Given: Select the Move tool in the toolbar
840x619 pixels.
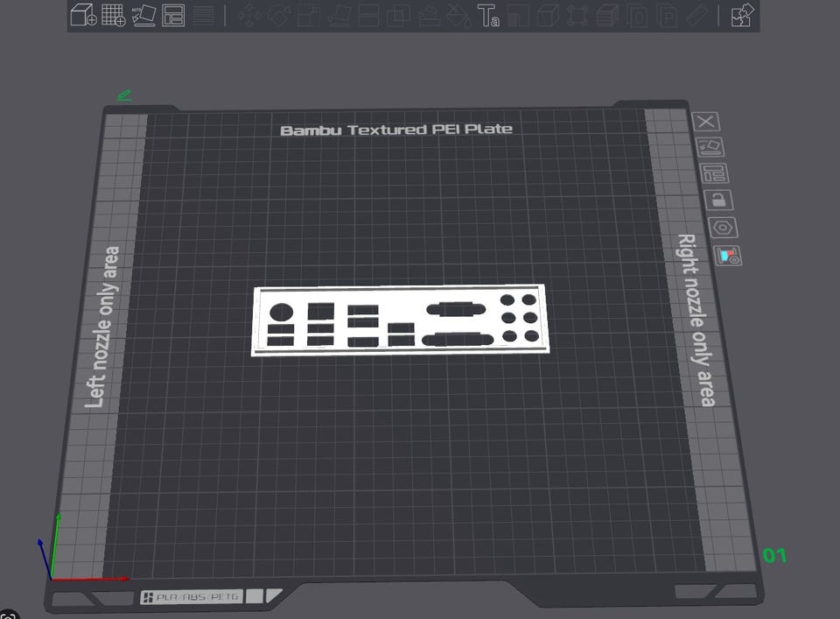Looking at the screenshot, I should click(x=248, y=15).
